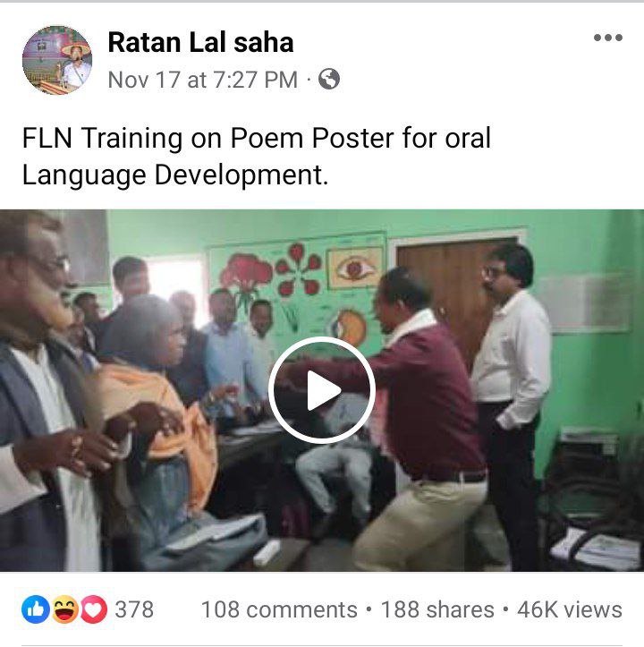Open the Ratan Lal saha profile name
The width and height of the screenshot is (644, 647).
point(200,42)
